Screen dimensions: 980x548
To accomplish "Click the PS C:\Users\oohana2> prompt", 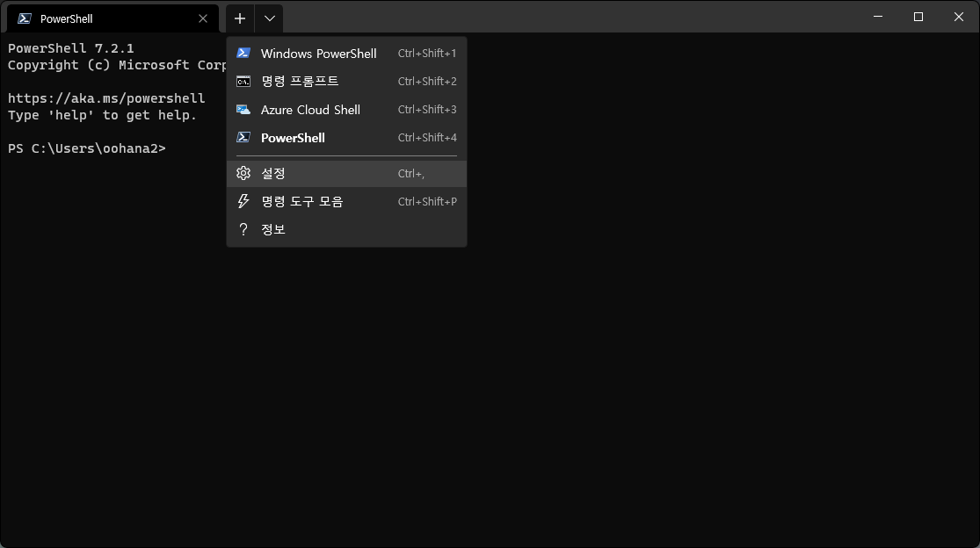I will point(87,148).
